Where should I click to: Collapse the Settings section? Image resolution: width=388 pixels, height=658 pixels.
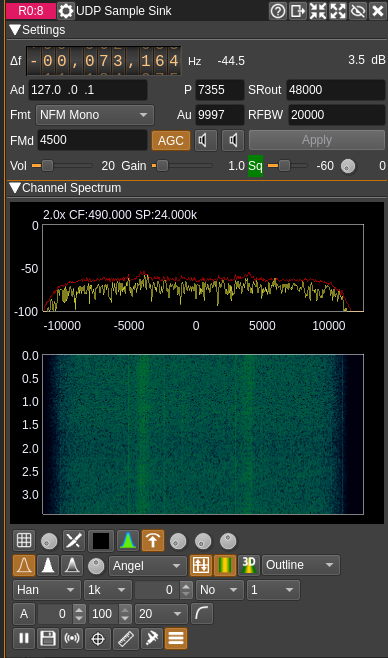point(15,30)
